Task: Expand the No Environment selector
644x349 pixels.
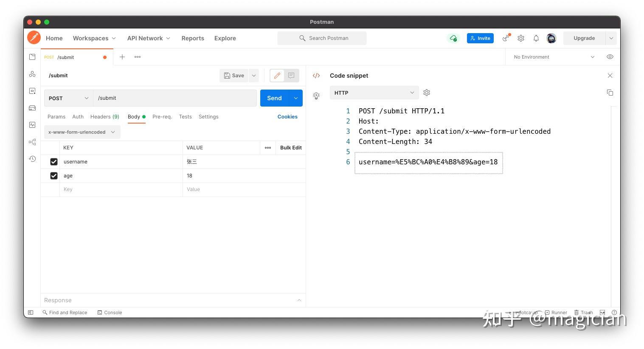Action: coord(552,56)
